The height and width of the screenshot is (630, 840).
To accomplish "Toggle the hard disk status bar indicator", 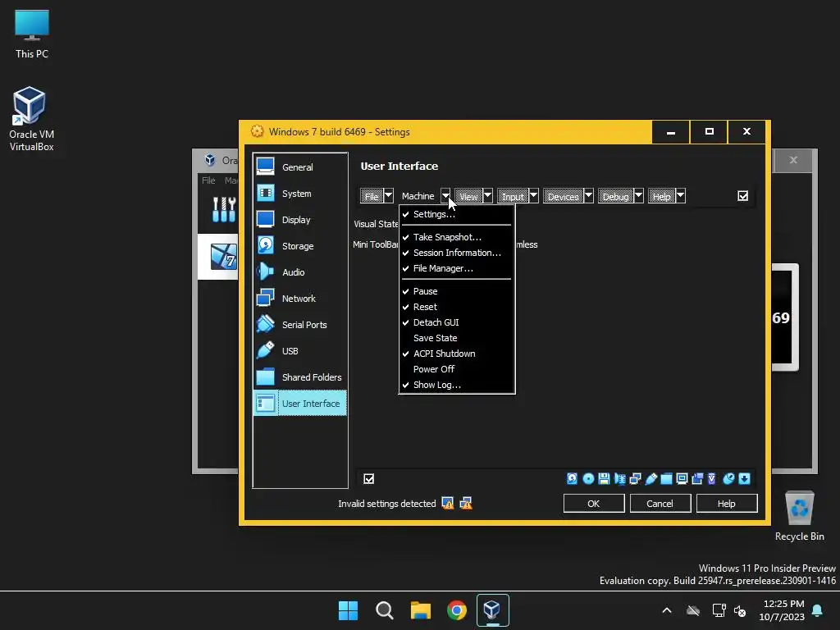I will point(572,478).
